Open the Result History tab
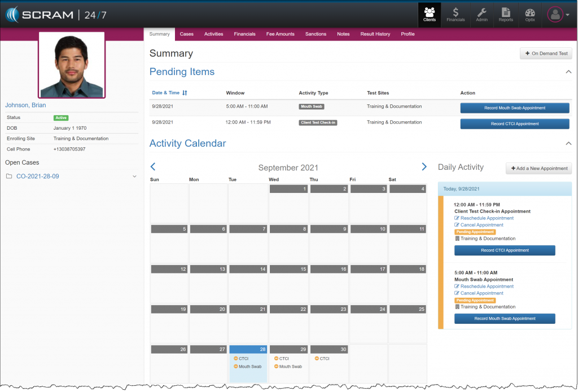Viewport: 578px width, 392px height. pos(376,34)
